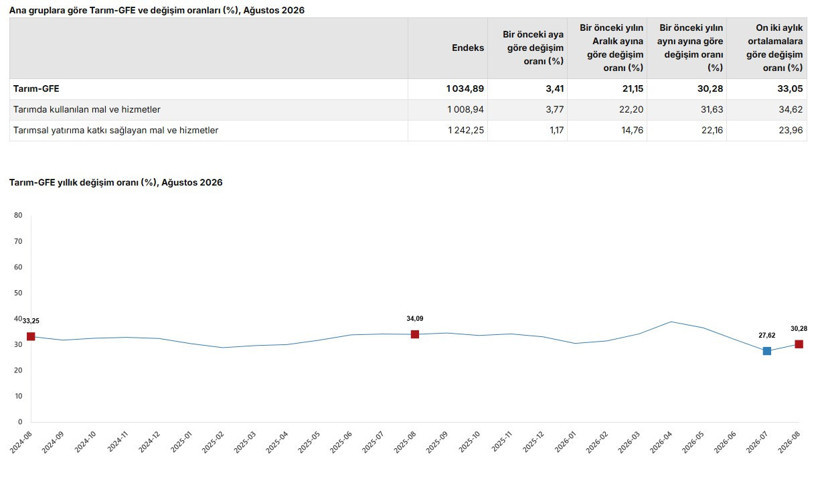
Task: Click 'Bir önceki yılın Aralık ayına' header
Action: coord(611,48)
